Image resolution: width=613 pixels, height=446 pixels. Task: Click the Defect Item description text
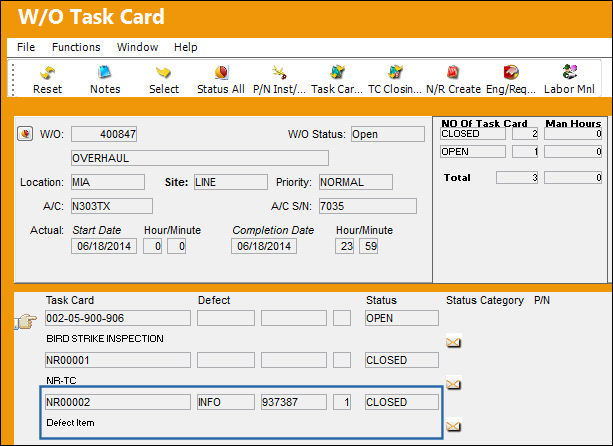coord(70,423)
